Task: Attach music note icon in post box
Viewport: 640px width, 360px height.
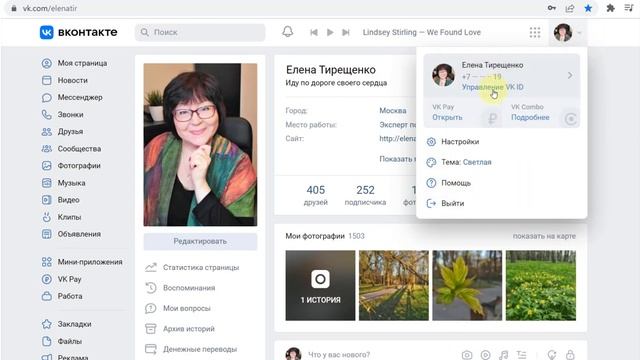Action: point(504,355)
